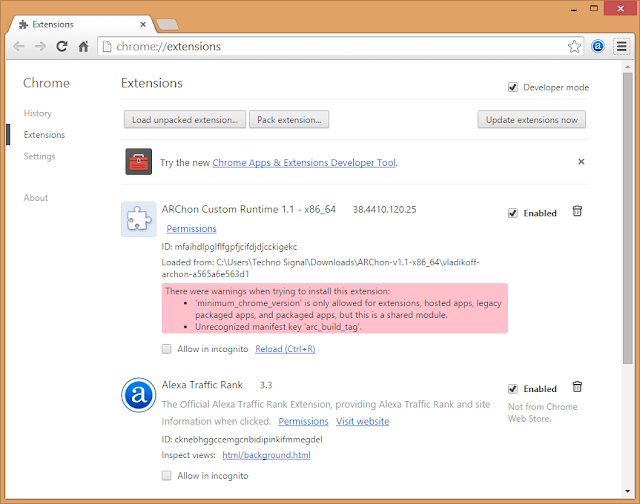Click the ARChon 'Loaded from' path text
Screen dimensions: 640x504
[x=320, y=268]
